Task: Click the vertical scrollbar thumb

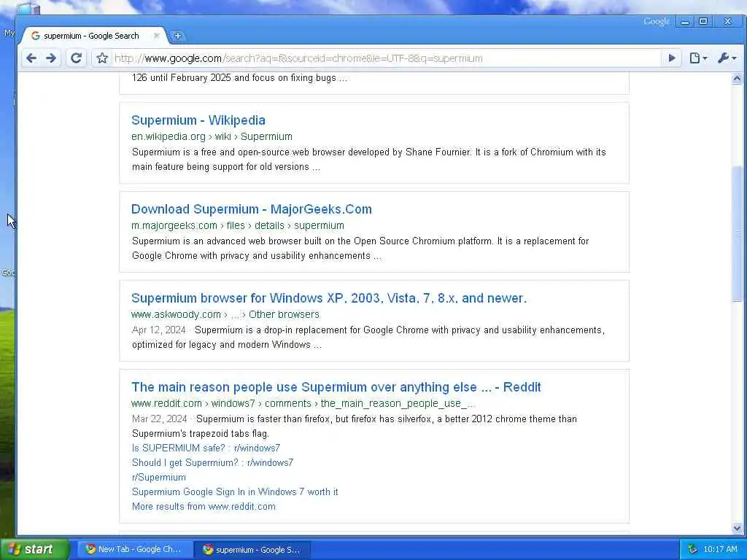Action: [737, 233]
